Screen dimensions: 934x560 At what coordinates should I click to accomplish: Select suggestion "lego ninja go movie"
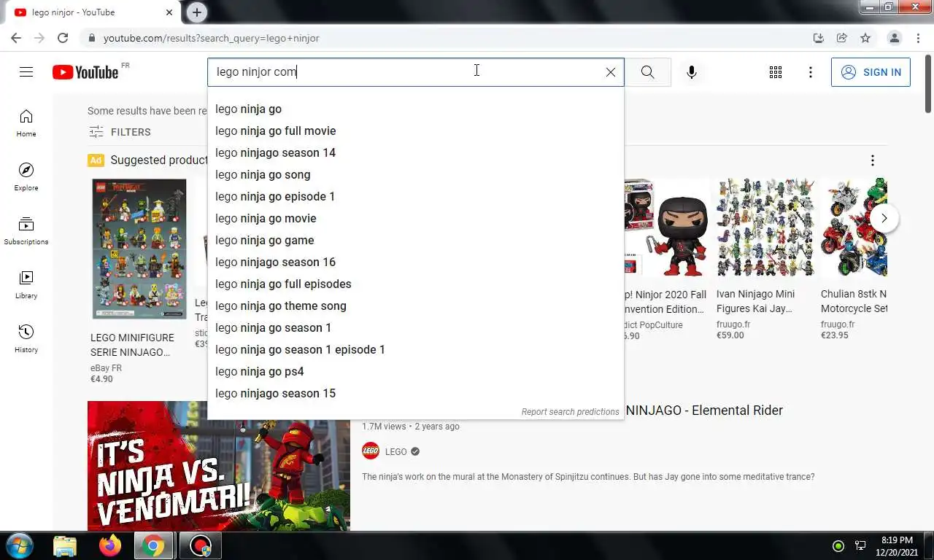pyautogui.click(x=415, y=218)
